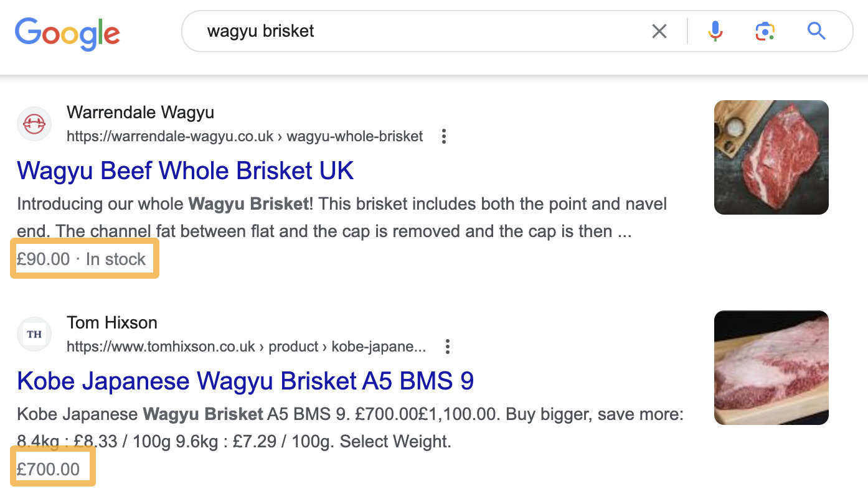The width and height of the screenshot is (868, 494).
Task: Click the Tom Hixson TH favicon
Action: point(34,334)
